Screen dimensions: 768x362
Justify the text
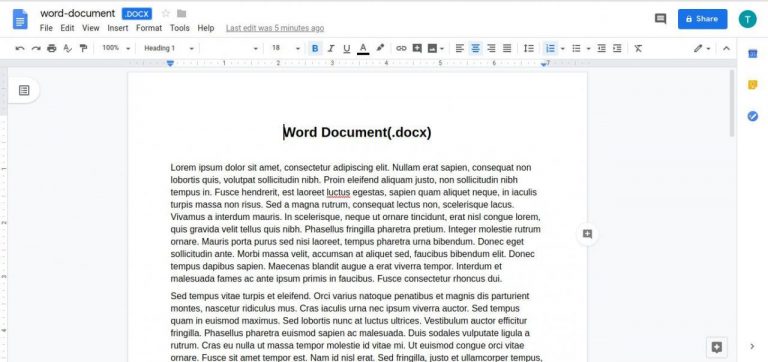coord(507,48)
